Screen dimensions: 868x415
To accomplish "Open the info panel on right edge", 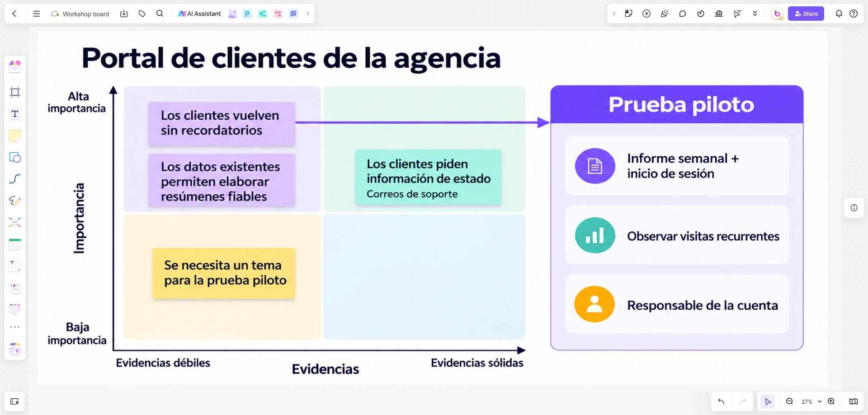I will point(854,208).
